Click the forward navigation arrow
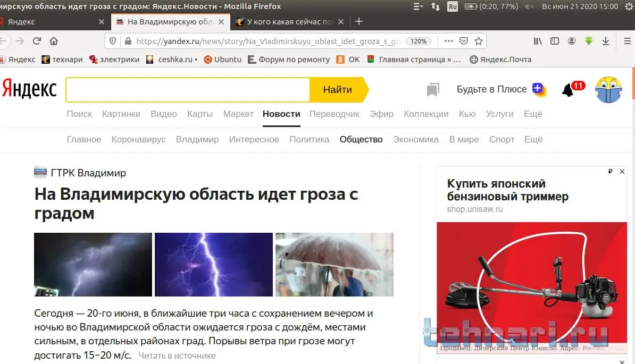This screenshot has width=635, height=364. click(20, 41)
